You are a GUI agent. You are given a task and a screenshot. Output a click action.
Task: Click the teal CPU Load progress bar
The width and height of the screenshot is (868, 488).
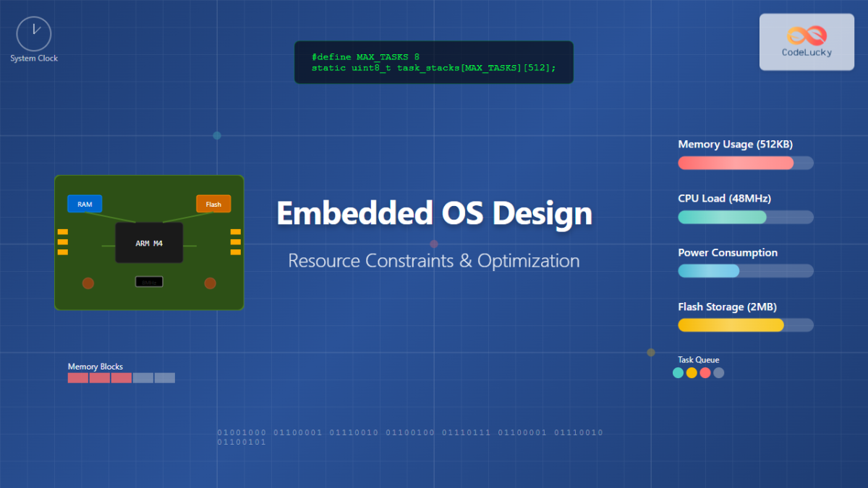click(x=746, y=217)
